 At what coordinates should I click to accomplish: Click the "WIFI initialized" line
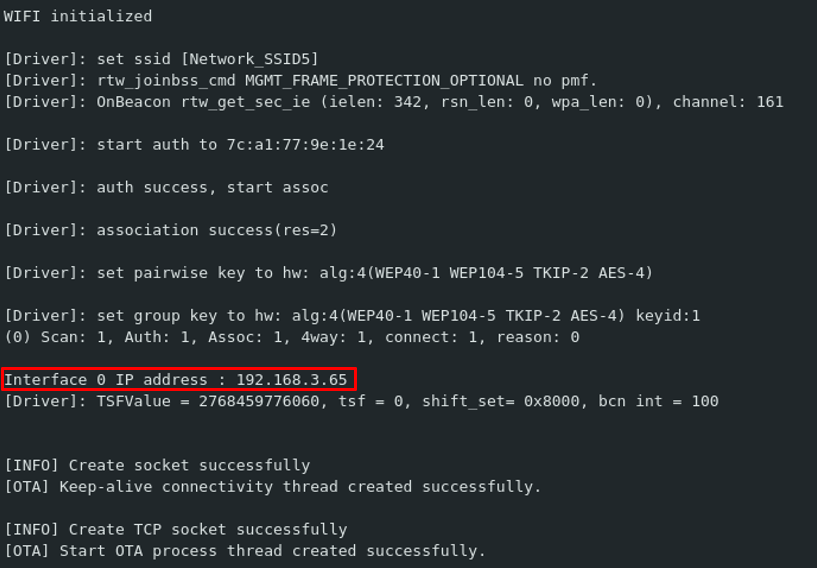(x=78, y=16)
